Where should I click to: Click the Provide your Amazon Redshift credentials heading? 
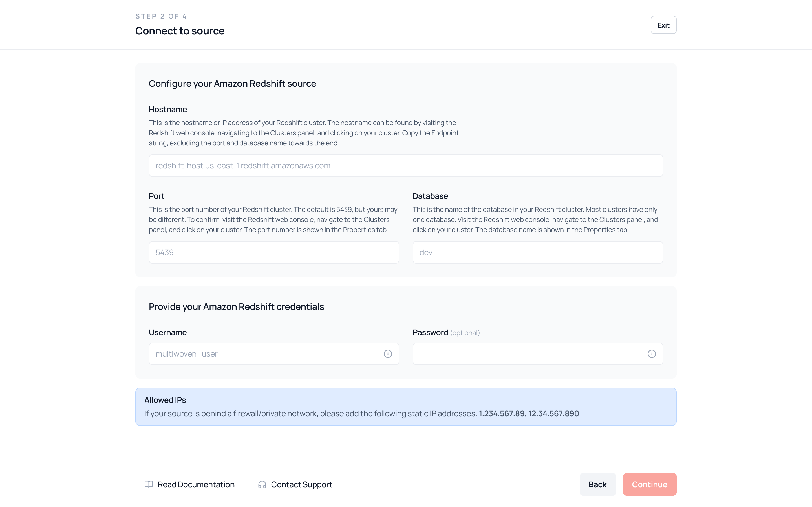236,306
